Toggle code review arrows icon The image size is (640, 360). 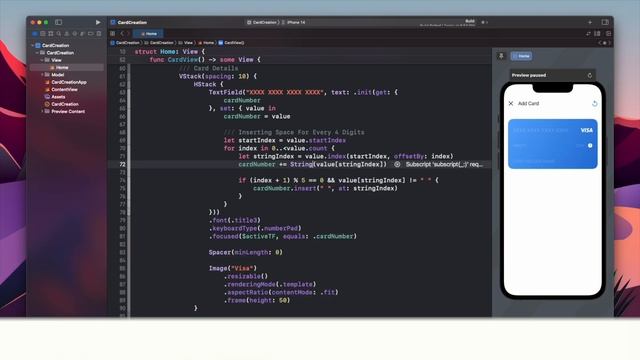pyautogui.click(x=588, y=33)
